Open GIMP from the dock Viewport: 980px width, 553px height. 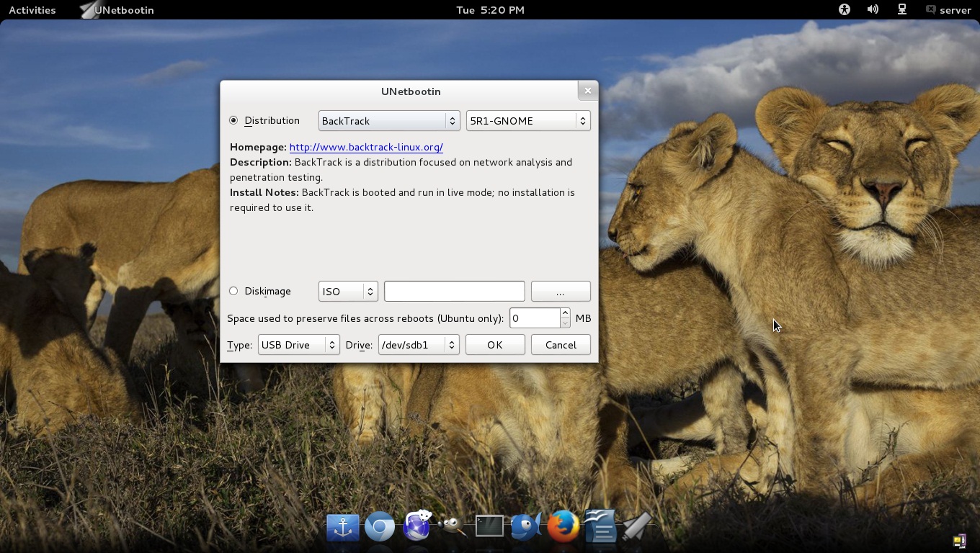click(x=453, y=527)
